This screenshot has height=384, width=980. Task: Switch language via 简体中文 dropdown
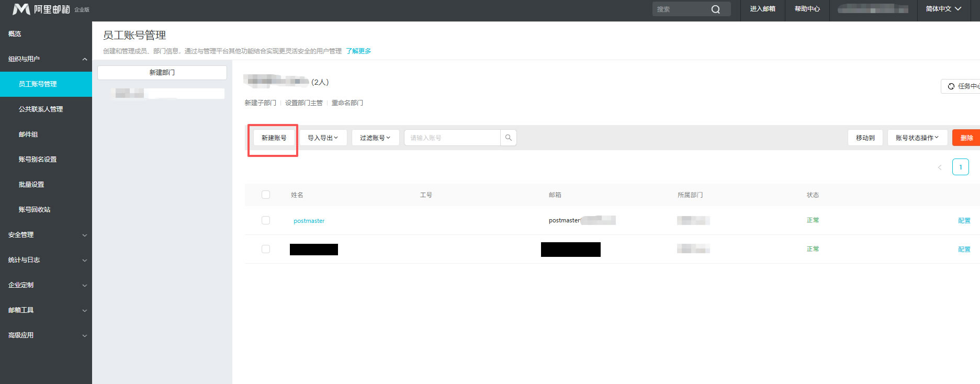[943, 9]
